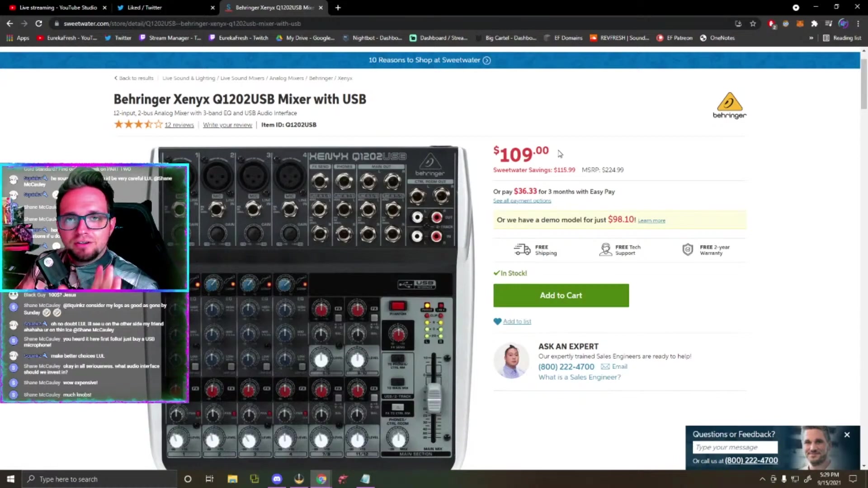Reload the page with the refresh icon
Viewport: 868px width, 488px height.
pyautogui.click(x=39, y=23)
